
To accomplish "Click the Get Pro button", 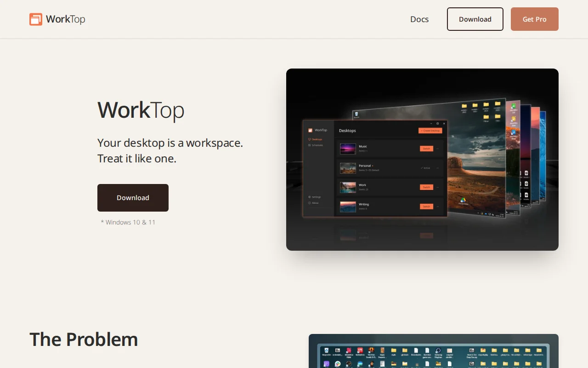I will point(535,19).
